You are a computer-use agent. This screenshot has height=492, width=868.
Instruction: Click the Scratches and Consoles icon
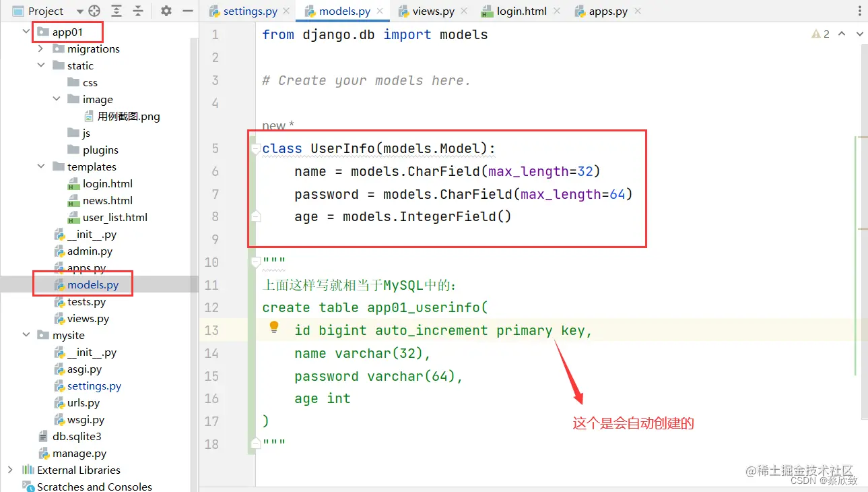point(28,486)
